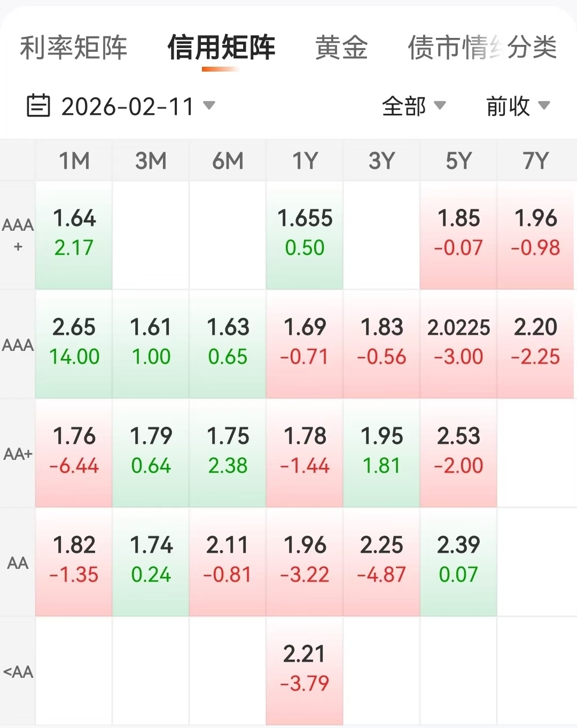Click the AAA 1M cell showing 2.65

pyautogui.click(x=74, y=342)
